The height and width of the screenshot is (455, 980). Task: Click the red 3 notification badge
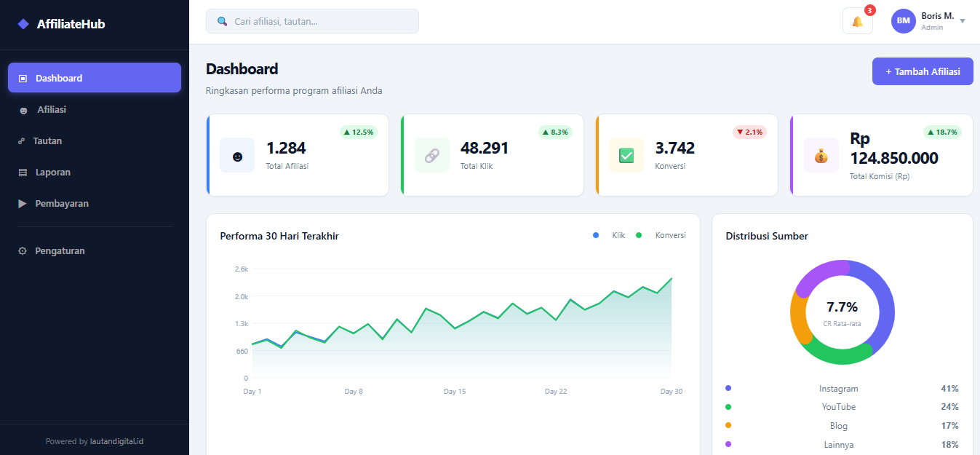[x=870, y=10]
